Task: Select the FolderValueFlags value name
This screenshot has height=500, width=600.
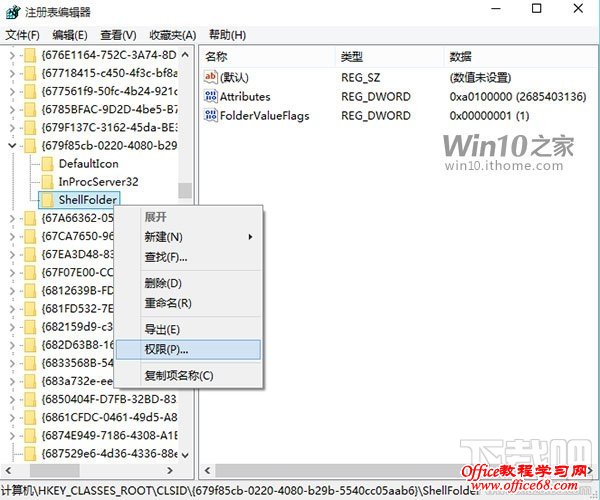Action: (x=264, y=116)
